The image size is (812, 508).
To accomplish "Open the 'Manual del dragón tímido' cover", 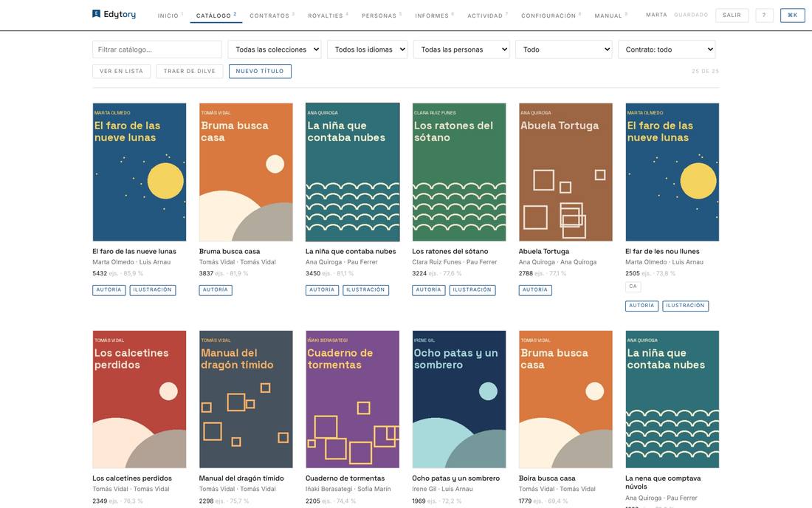I will pyautogui.click(x=246, y=399).
